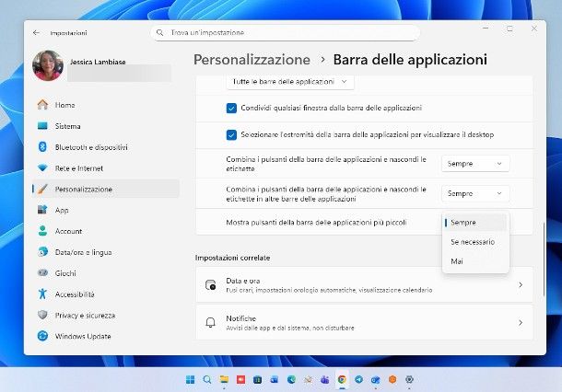Select Personalizzazione in the sidebar

tap(105, 189)
